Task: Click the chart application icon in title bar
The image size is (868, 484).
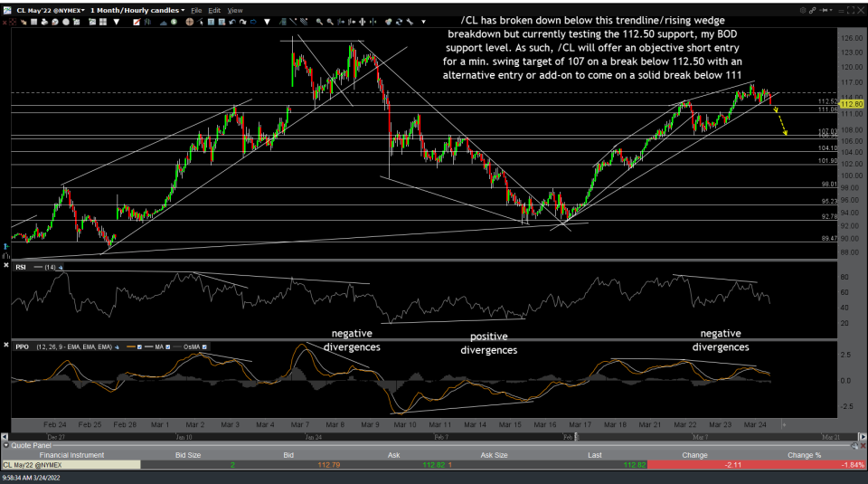Action: (x=7, y=9)
